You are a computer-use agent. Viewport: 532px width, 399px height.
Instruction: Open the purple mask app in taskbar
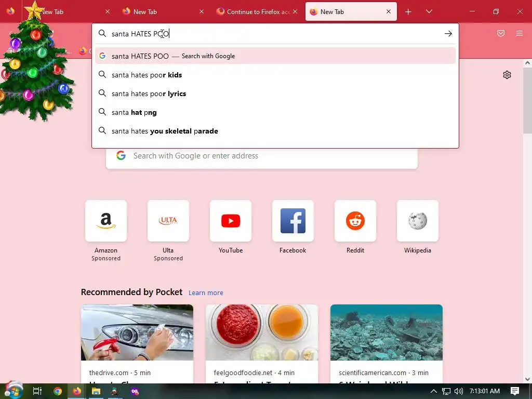coord(135,391)
